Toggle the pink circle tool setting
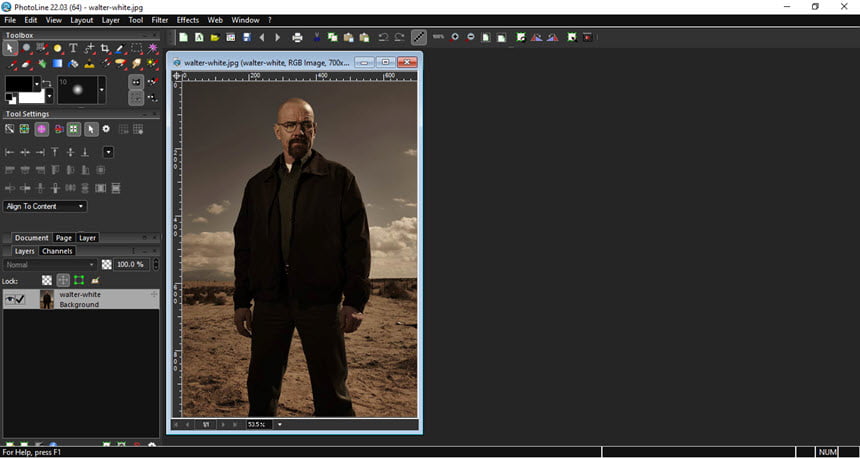This screenshot has height=458, width=860. point(41,129)
